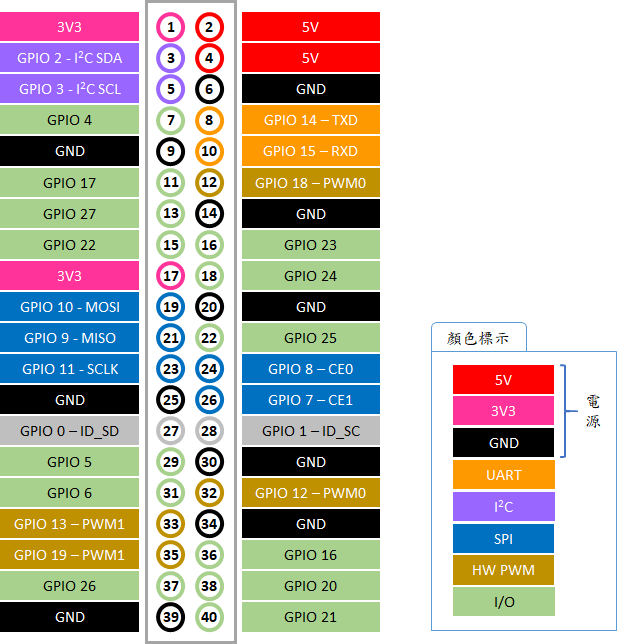
Task: Open the 顏色標示 legend tab
Action: 478,338
